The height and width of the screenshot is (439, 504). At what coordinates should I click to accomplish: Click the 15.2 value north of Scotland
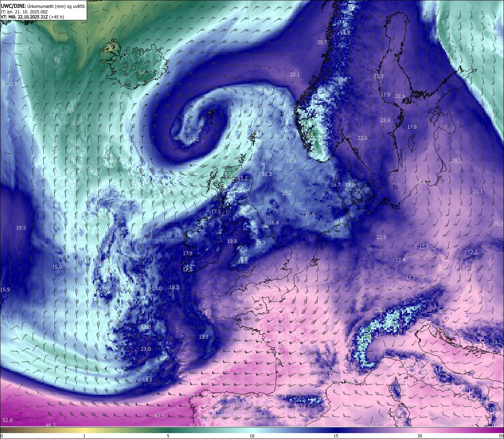(243, 178)
